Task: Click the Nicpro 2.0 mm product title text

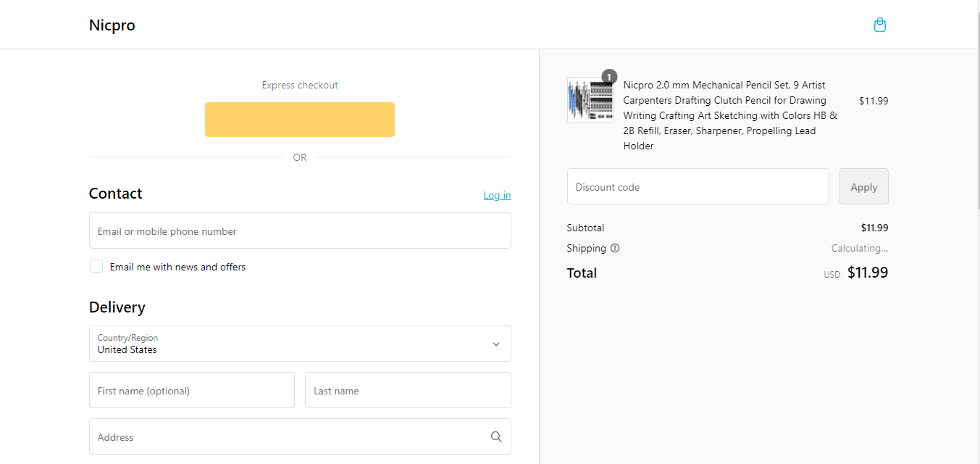Action: (x=730, y=115)
